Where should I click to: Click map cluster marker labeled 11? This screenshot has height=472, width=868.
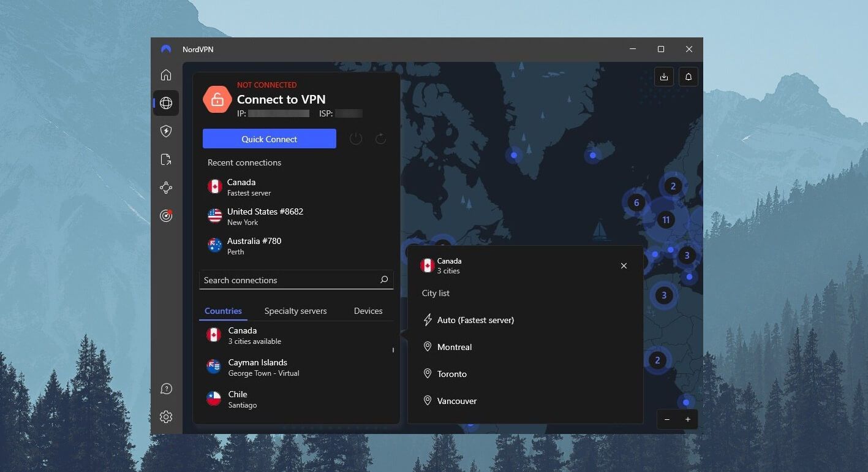[x=665, y=219]
